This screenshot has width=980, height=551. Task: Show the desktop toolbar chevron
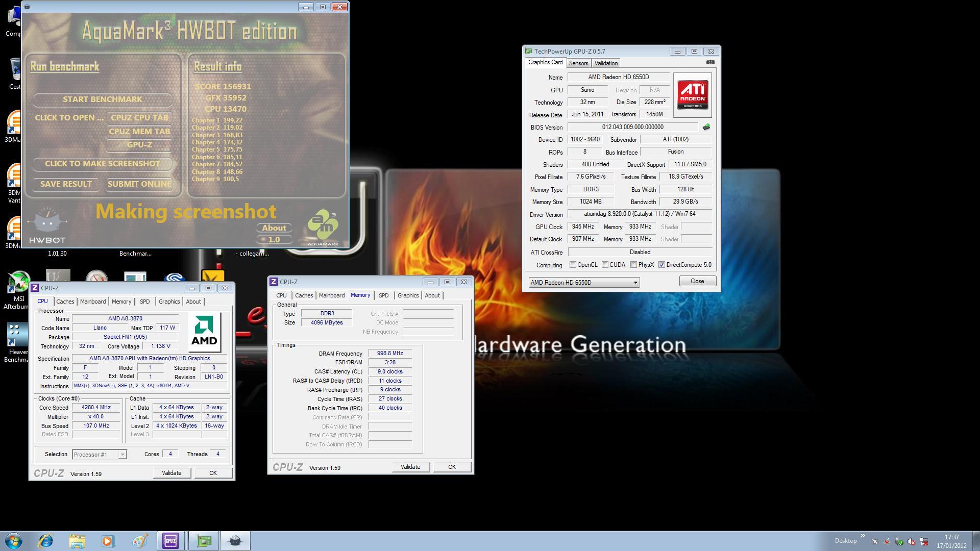tap(863, 536)
